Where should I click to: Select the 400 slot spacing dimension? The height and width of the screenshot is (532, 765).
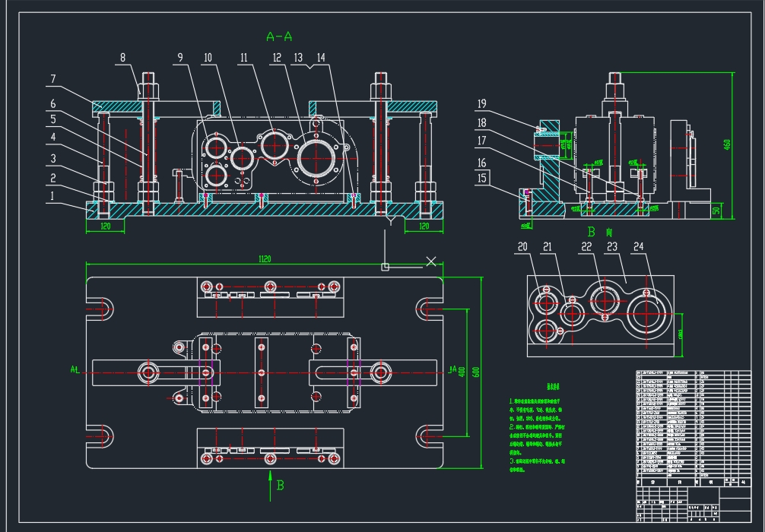coord(462,372)
